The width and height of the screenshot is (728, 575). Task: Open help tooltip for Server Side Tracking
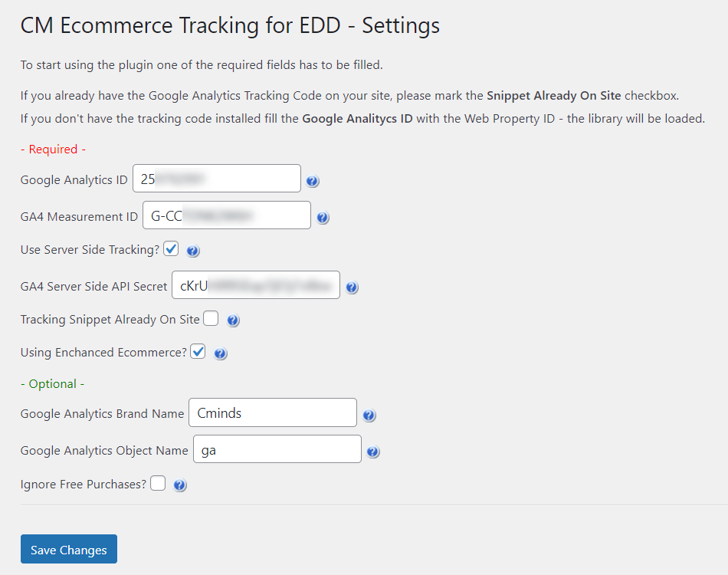[193, 251]
